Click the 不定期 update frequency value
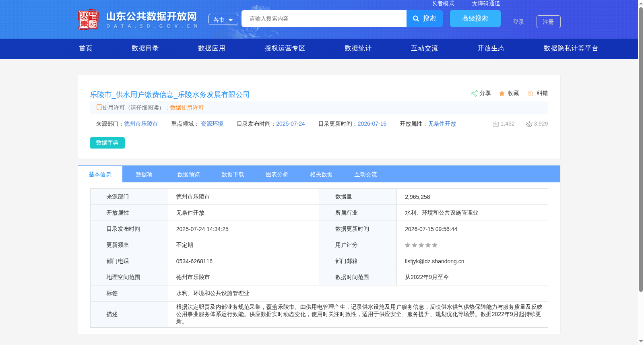 pos(185,245)
